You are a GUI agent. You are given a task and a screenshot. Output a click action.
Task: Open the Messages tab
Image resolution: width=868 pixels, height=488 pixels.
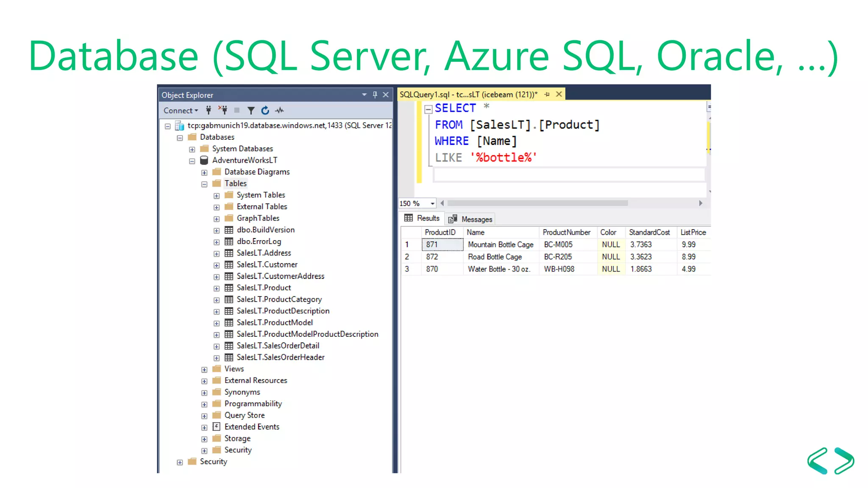[470, 219]
